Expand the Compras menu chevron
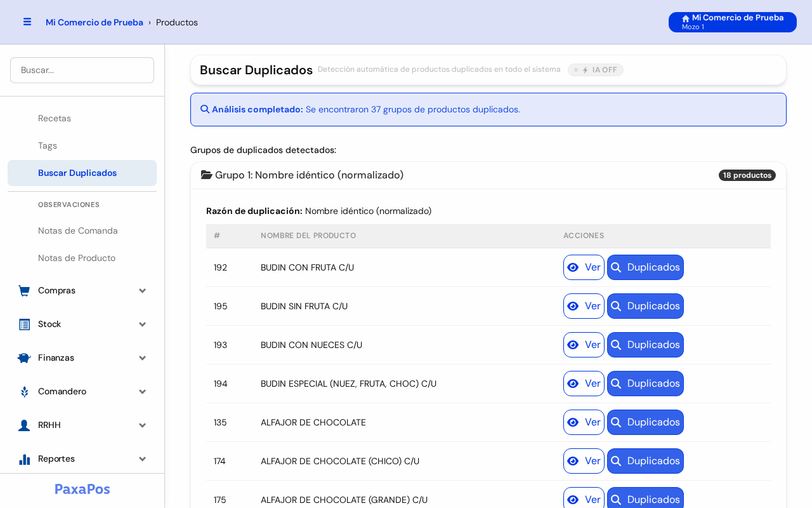Viewport: 812px width, 508px height. [x=143, y=291]
